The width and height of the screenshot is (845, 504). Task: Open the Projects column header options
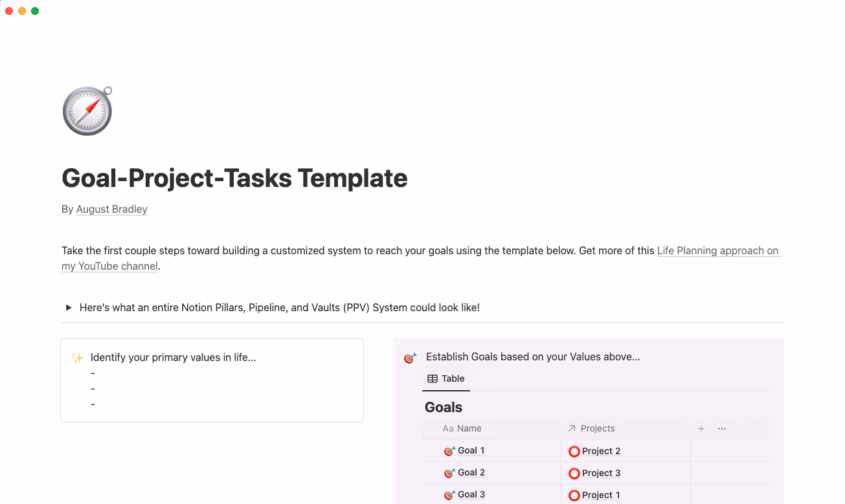[x=598, y=428]
